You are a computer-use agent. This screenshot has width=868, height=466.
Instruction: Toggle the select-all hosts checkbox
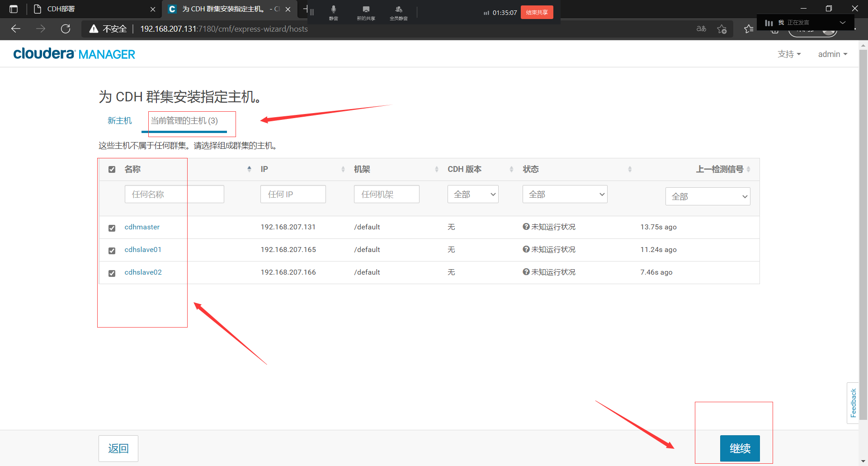[112, 169]
